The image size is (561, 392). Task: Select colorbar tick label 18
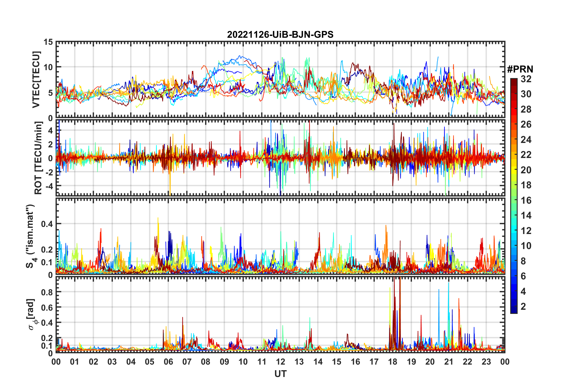pos(526,185)
